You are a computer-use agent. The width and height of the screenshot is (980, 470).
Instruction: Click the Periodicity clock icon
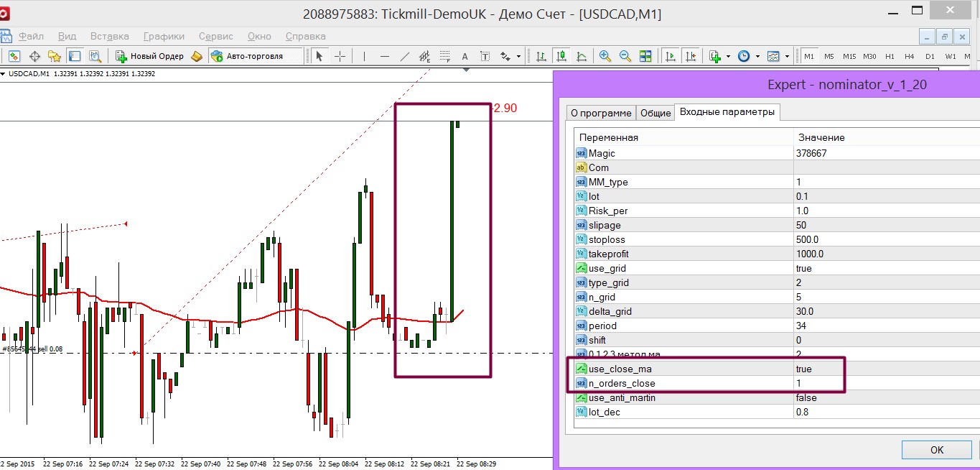click(x=744, y=56)
